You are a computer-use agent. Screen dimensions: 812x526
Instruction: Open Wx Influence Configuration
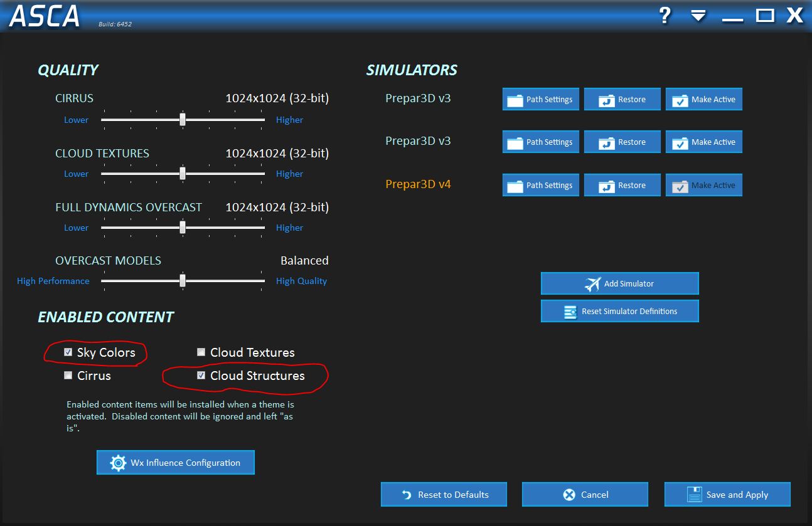(x=176, y=463)
